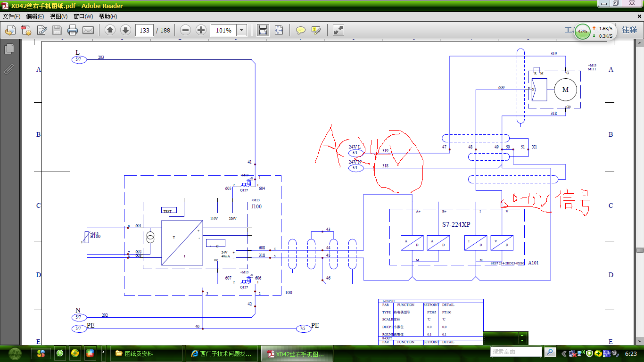The height and width of the screenshot is (362, 644).
Task: Open the 注释 comment pane
Action: coord(629,30)
